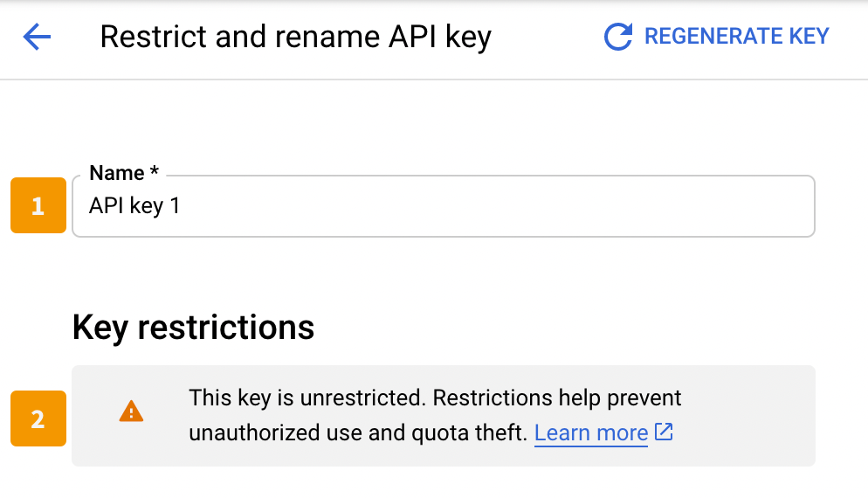
Task: Click the REGENERATE KEY button text
Action: (x=737, y=37)
